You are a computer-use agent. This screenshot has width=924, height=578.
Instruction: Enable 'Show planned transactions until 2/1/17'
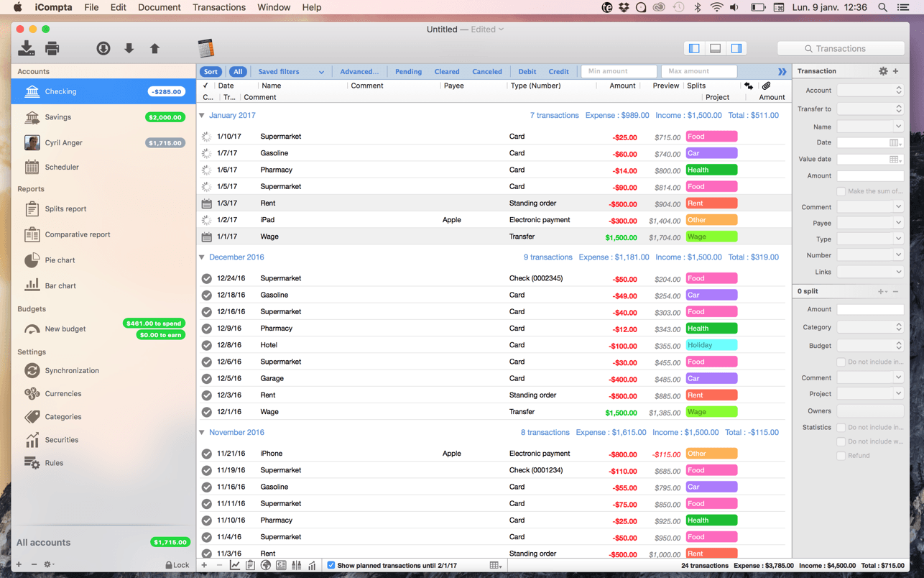(x=331, y=565)
